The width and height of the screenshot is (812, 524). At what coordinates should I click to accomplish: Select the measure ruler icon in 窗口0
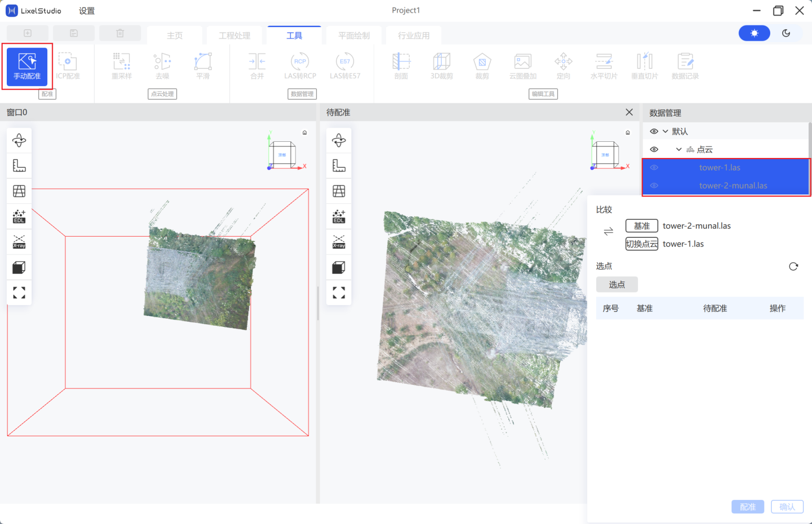[x=19, y=166]
